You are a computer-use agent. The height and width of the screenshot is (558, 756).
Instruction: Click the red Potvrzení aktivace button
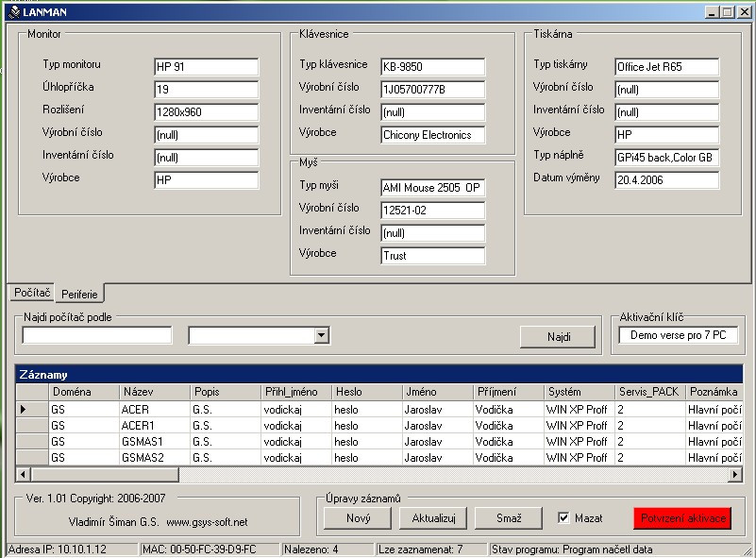coord(682,518)
